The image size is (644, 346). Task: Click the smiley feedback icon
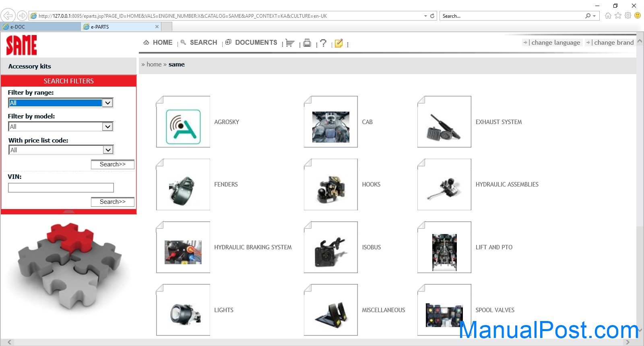point(638,15)
